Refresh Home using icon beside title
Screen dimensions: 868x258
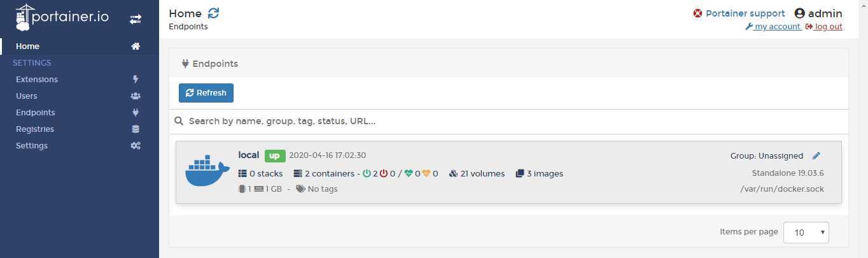[213, 13]
